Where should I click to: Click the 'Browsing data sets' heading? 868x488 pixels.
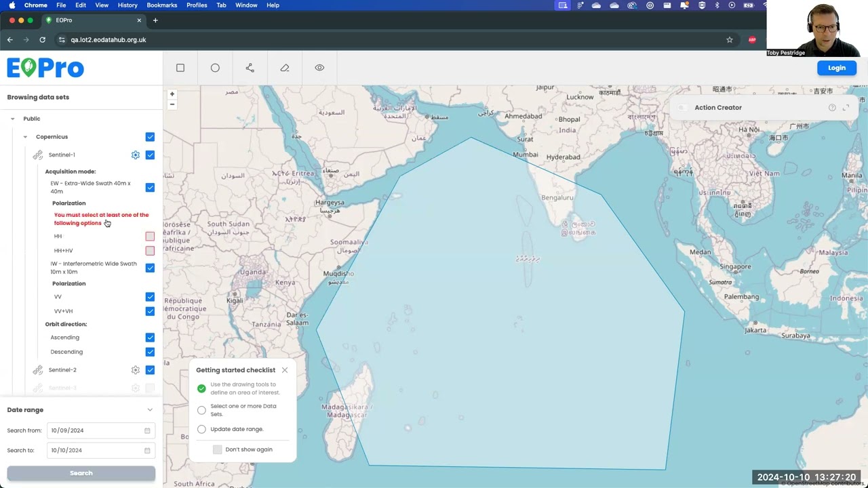(x=38, y=97)
